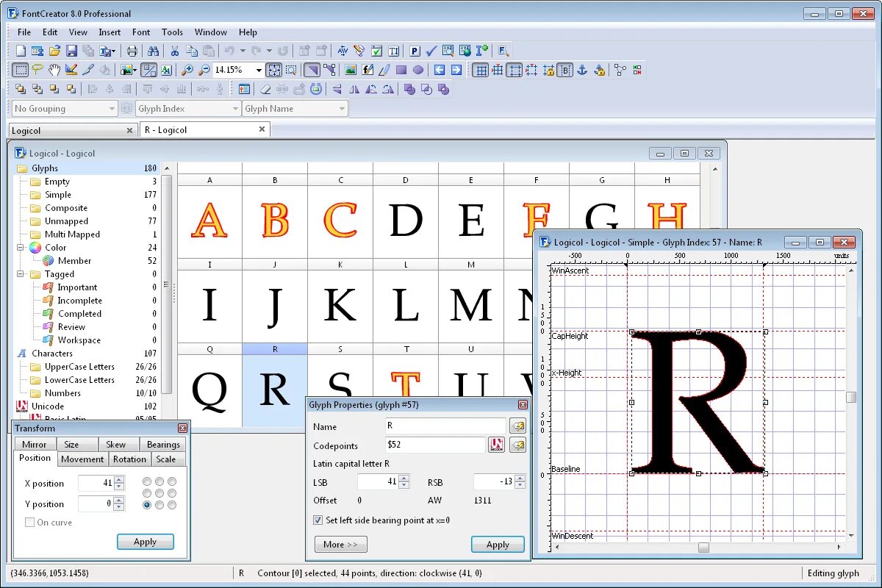Check the On curve checkbox
Screen dimensions: 882x588
[x=30, y=523]
